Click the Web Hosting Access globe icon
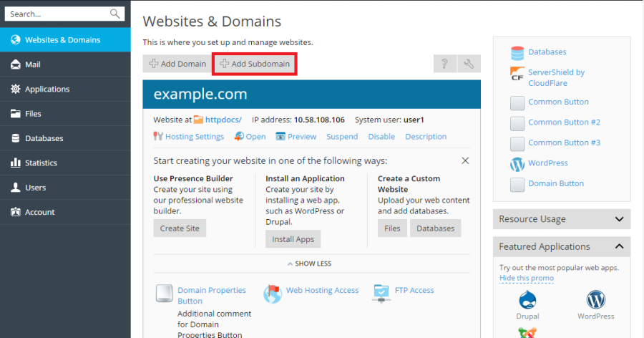644x338 pixels. (x=273, y=293)
